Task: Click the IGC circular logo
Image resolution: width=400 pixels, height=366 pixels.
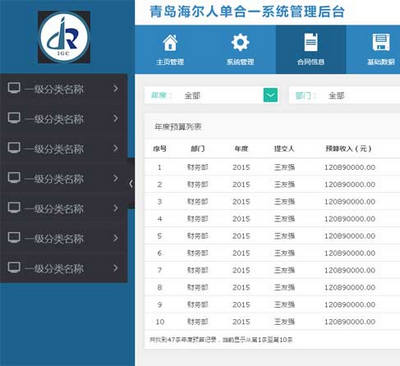Action: 64,37
